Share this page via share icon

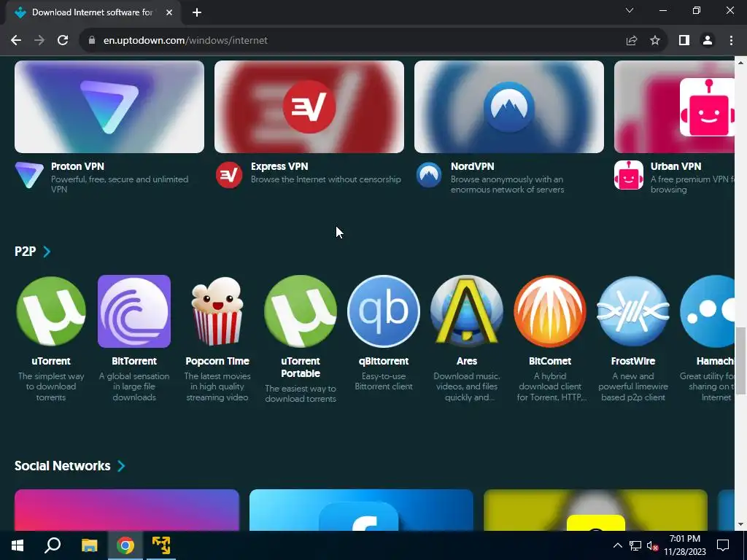point(632,41)
